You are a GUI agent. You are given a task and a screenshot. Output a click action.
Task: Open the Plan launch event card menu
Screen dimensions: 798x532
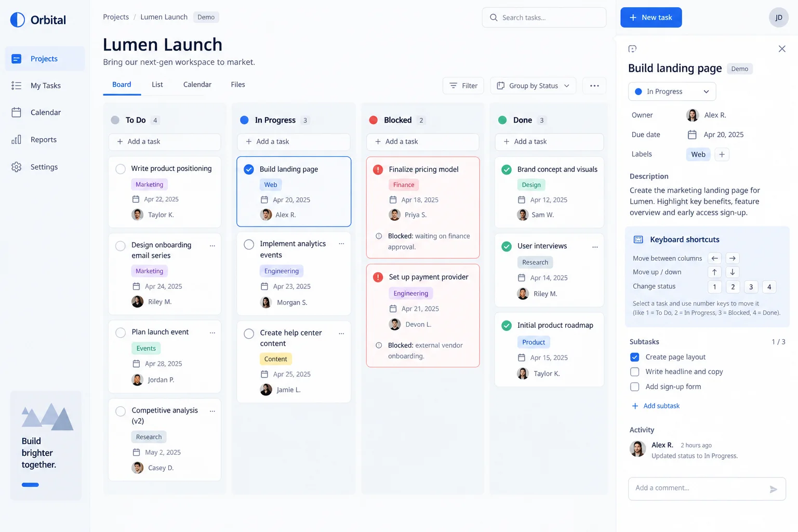(212, 332)
